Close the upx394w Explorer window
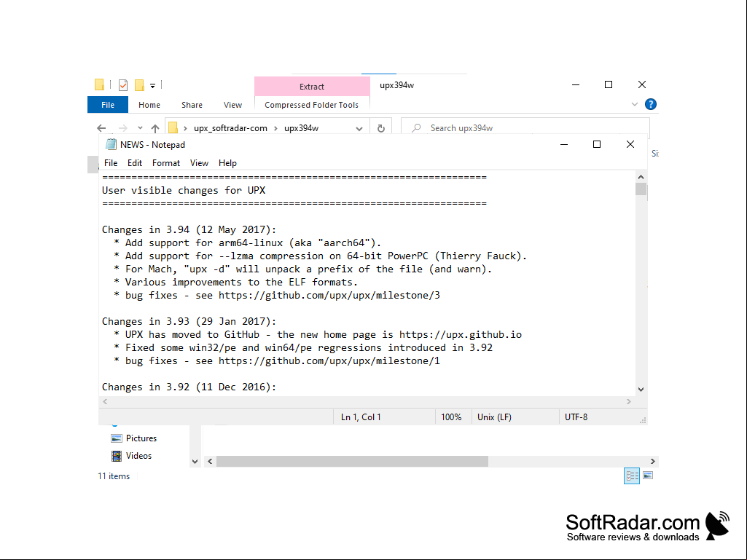The image size is (747, 560). click(642, 84)
